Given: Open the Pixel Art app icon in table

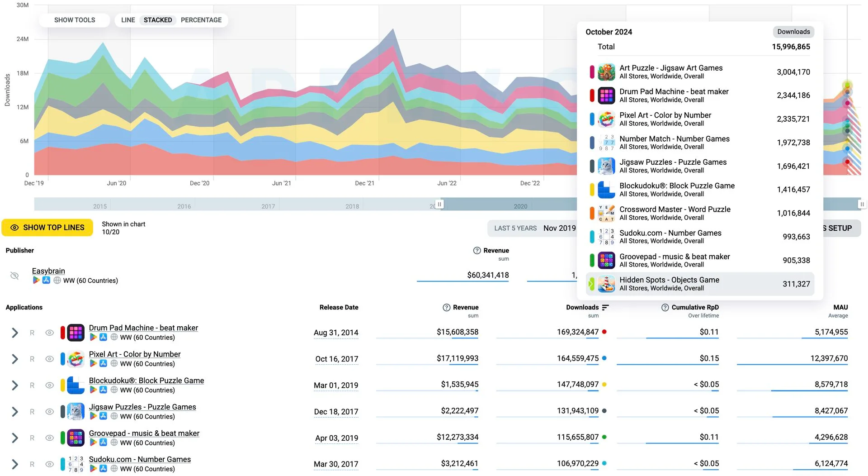Looking at the screenshot, I should [x=75, y=359].
